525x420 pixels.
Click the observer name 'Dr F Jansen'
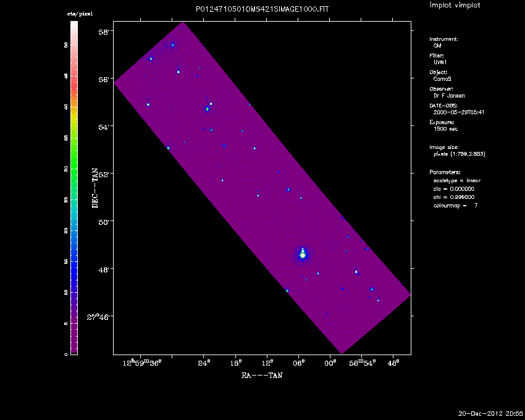pos(449,96)
